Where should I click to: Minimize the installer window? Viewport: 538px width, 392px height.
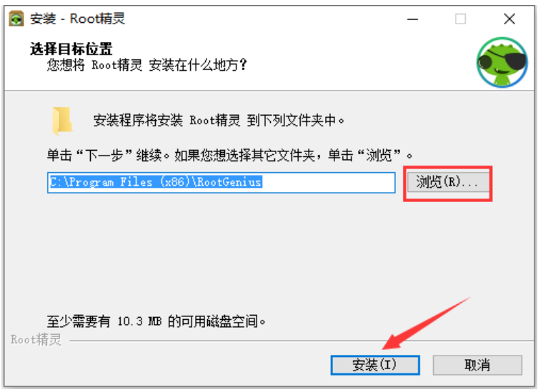(x=412, y=19)
